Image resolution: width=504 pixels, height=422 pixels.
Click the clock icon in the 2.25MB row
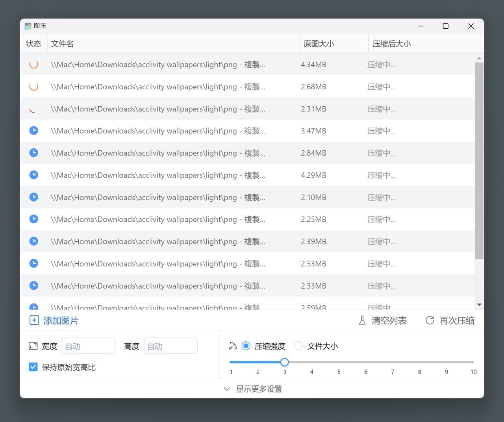click(x=34, y=219)
